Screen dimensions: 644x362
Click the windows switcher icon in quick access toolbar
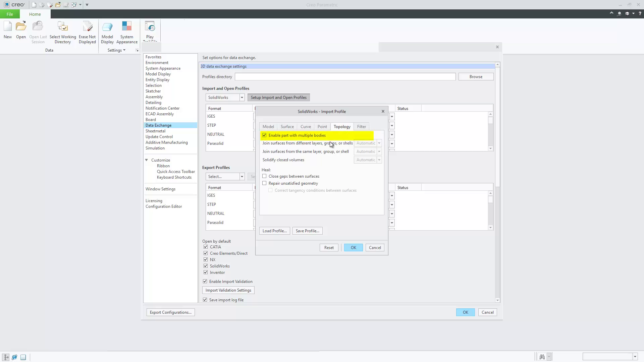tap(74, 5)
